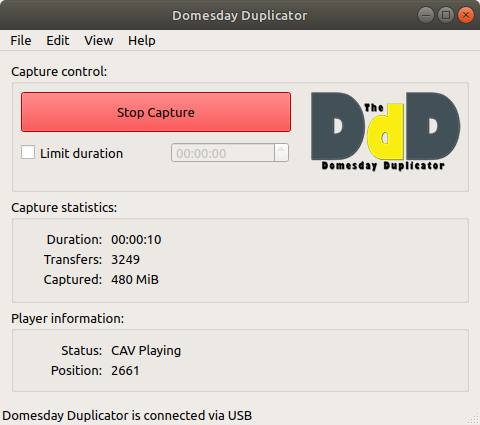Enable the Limit duration checkbox
Viewport: 480px width, 425px height.
28,153
